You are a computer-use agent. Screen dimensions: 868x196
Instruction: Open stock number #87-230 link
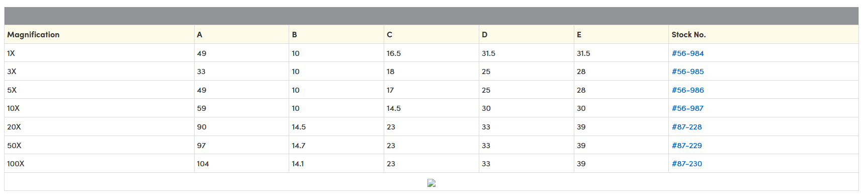tap(686, 164)
